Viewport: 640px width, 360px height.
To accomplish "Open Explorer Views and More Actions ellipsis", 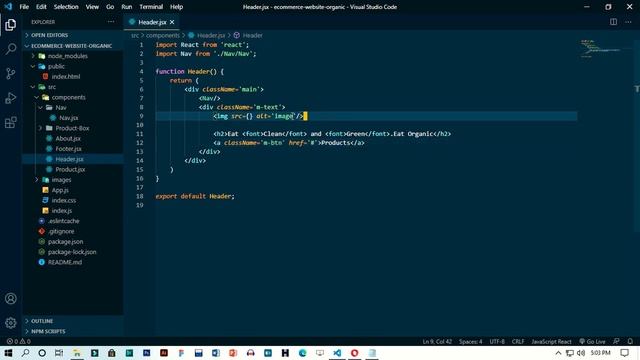I will [x=111, y=22].
